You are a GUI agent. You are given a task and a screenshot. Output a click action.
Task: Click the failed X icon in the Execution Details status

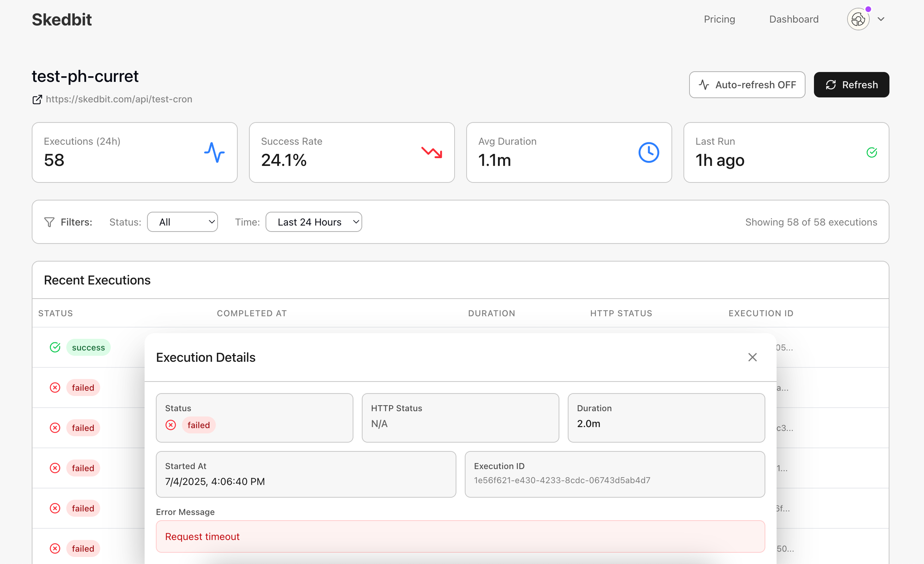tap(171, 425)
